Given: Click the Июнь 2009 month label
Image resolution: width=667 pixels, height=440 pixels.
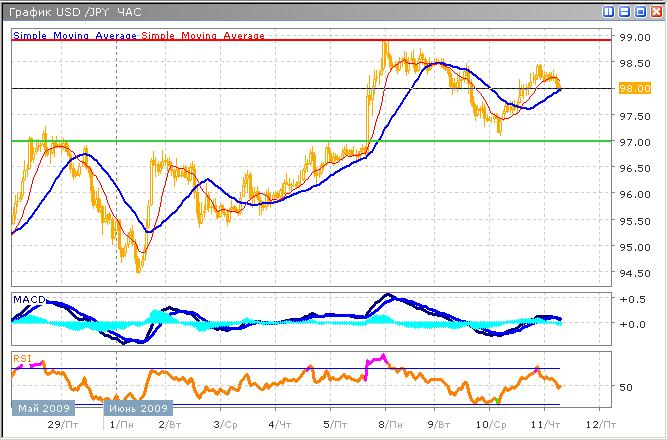Looking at the screenshot, I should tap(139, 409).
